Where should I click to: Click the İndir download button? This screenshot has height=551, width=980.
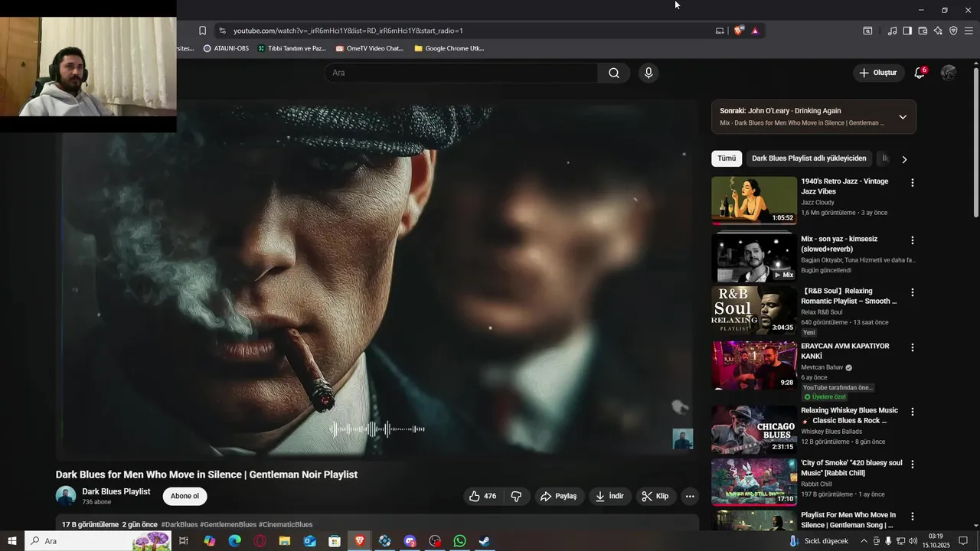pos(610,496)
